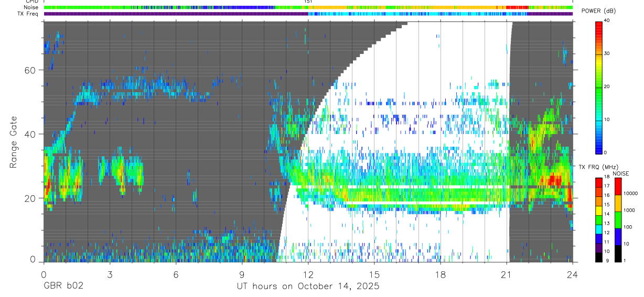Click the blue swatch of NOISE legend
Viewport: 644px width, 297px height.
618,237
